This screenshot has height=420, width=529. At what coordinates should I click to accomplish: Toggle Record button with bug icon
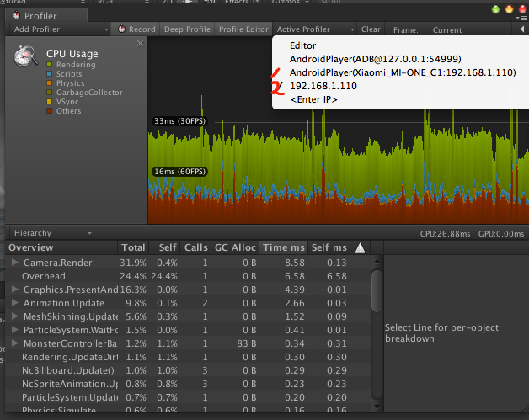136,29
